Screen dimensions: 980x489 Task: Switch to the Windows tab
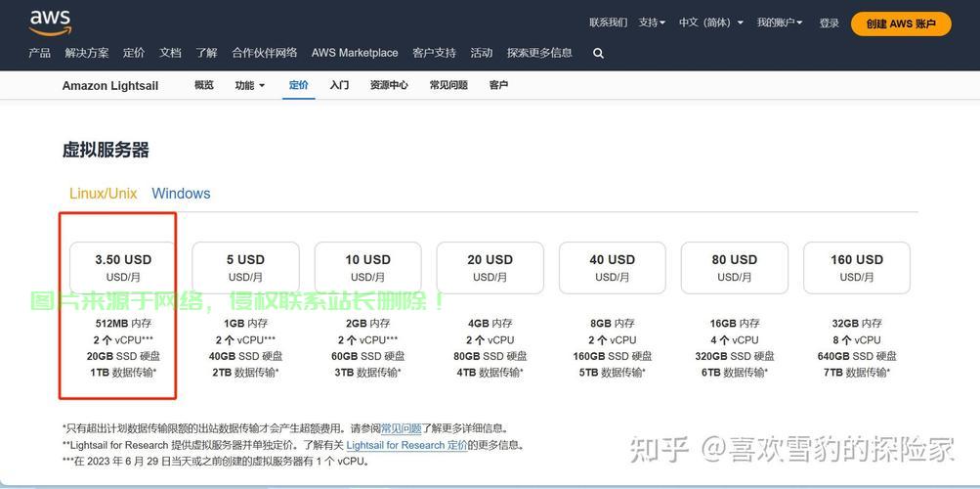pyautogui.click(x=182, y=194)
